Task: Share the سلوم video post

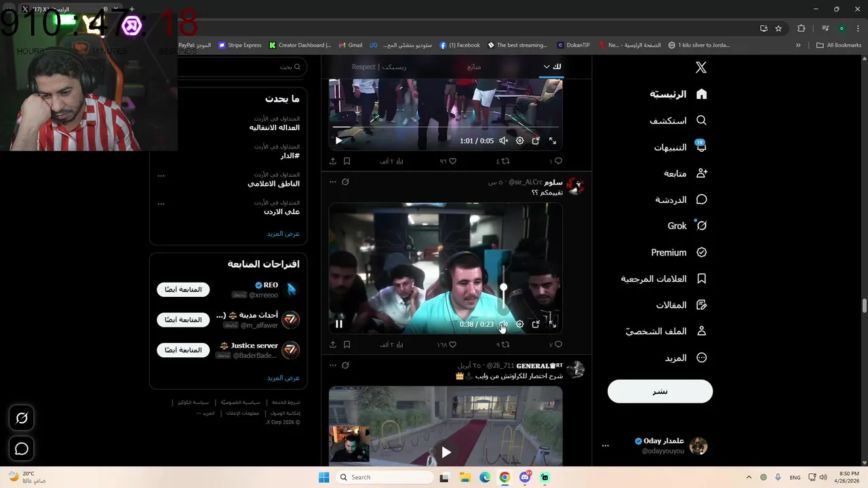Action: [x=333, y=344]
